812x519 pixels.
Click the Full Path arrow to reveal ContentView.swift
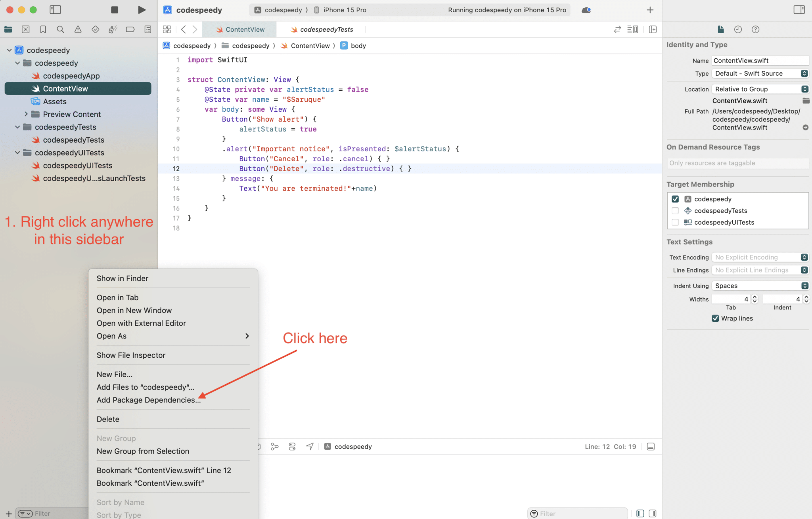tap(806, 128)
